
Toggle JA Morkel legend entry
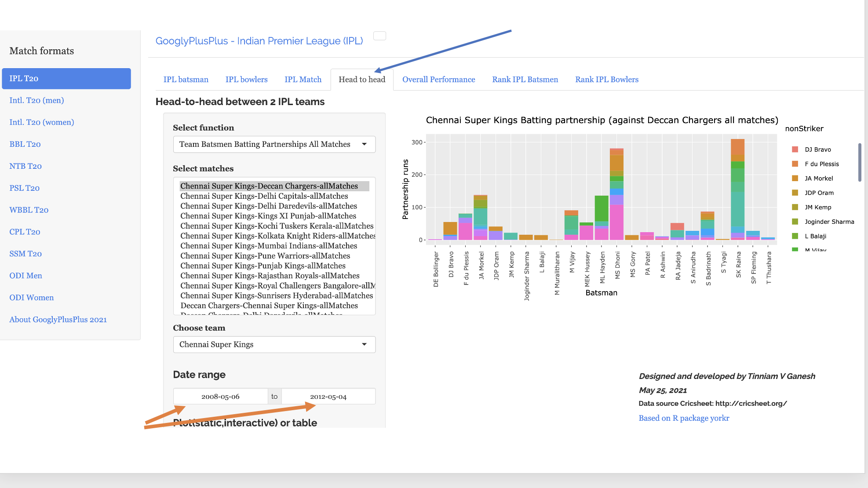[818, 178]
